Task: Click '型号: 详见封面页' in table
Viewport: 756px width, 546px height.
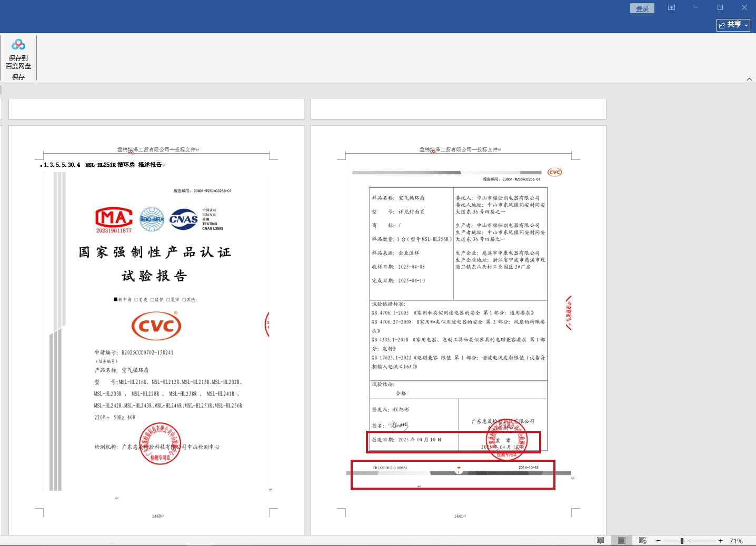Action: 398,212
